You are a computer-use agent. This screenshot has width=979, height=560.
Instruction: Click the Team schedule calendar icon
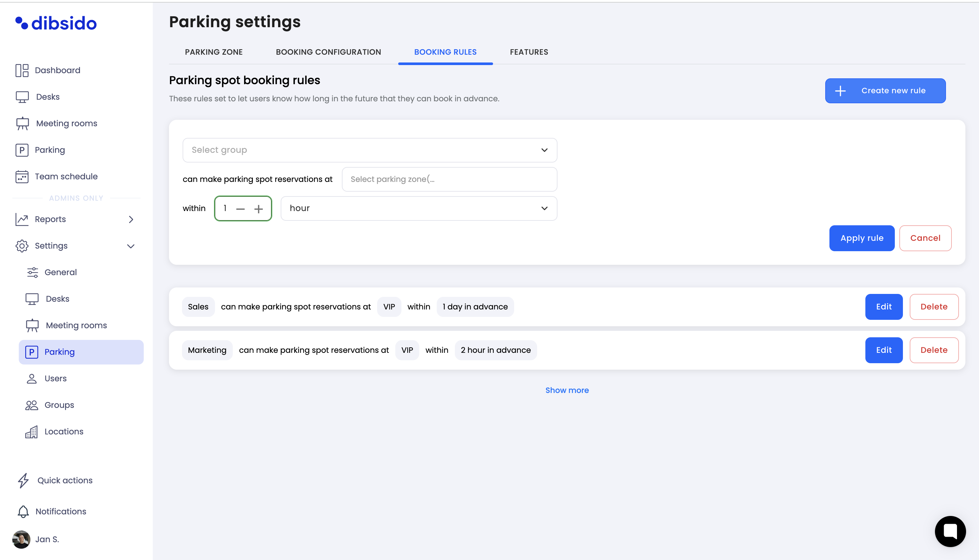tap(22, 176)
